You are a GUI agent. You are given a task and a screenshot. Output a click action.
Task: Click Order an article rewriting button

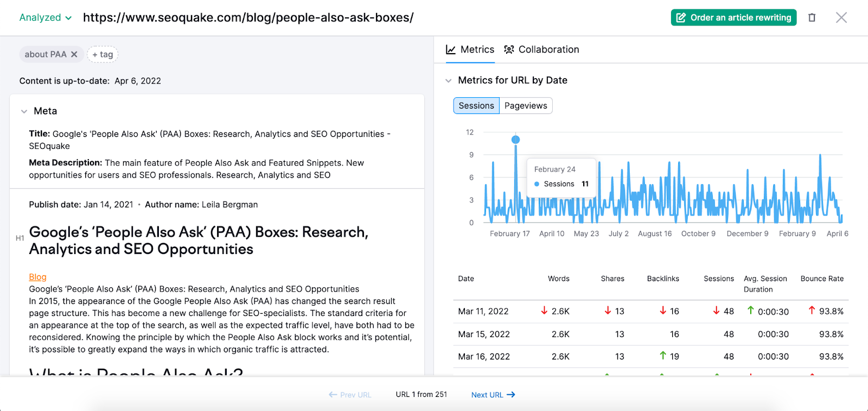click(x=733, y=17)
